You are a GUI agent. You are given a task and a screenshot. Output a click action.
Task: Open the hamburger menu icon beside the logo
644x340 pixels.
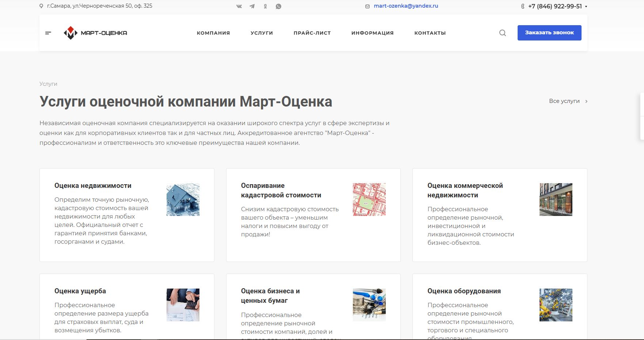[48, 33]
